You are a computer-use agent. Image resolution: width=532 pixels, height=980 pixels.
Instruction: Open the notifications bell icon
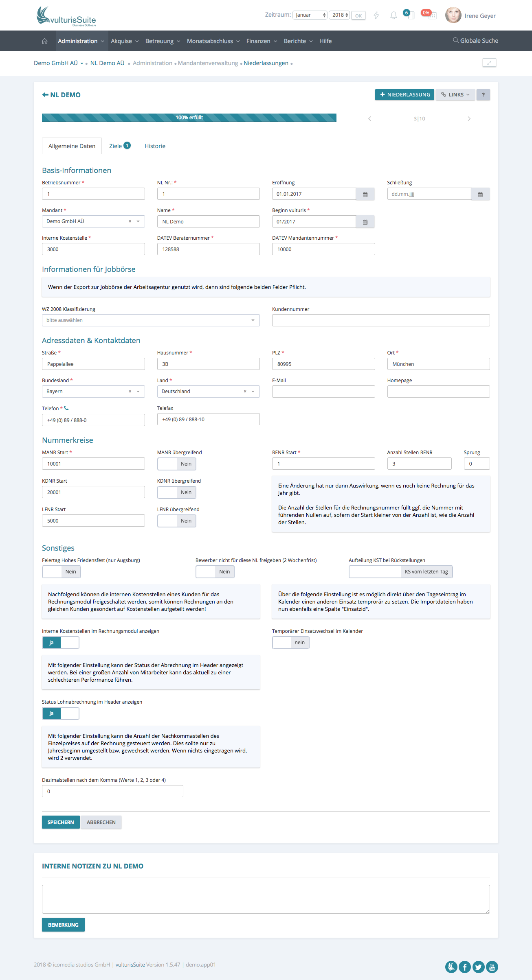[x=393, y=15]
